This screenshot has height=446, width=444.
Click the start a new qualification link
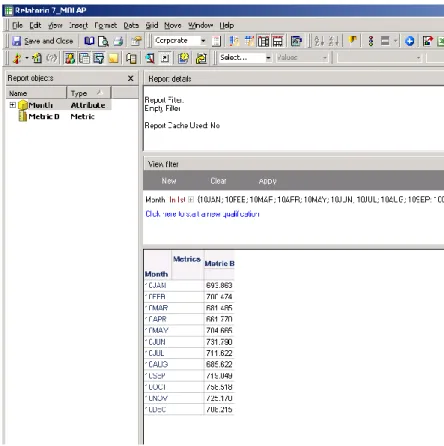(x=202, y=214)
